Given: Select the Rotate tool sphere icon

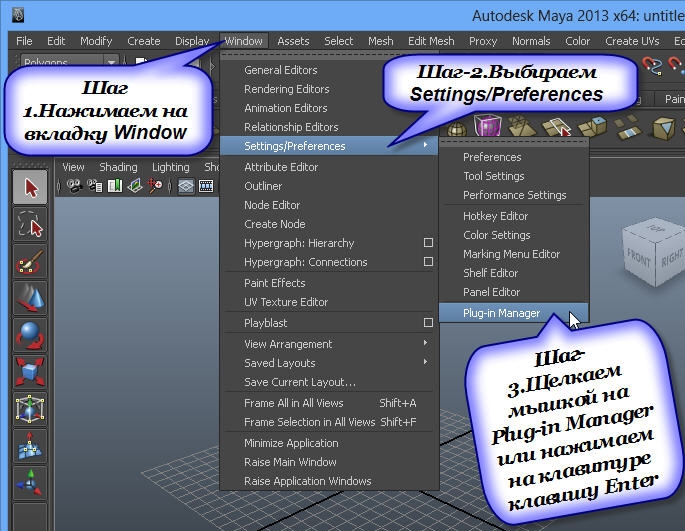Looking at the screenshot, I should 30,335.
